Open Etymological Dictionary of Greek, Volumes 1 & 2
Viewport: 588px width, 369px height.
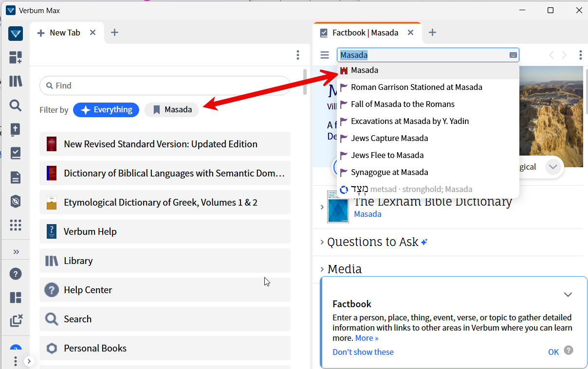pyautogui.click(x=165, y=202)
